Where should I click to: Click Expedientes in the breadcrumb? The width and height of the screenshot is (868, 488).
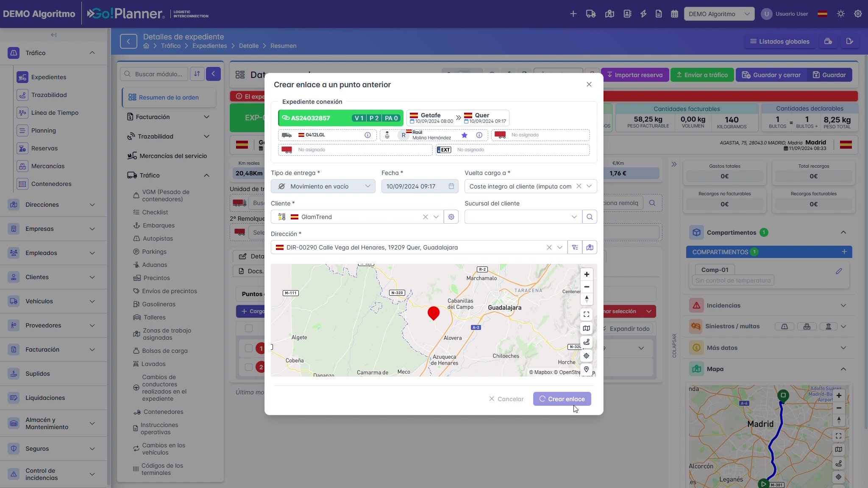point(209,46)
